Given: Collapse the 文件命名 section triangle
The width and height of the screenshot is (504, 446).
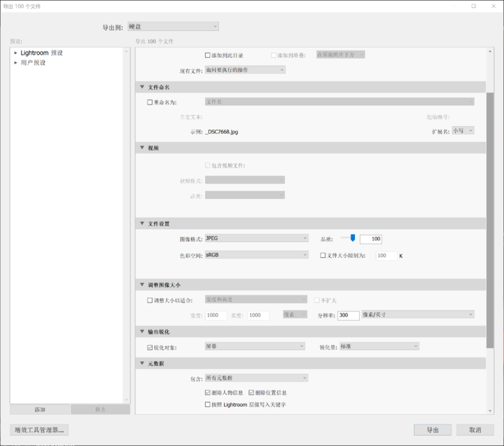Looking at the screenshot, I should 142,86.
